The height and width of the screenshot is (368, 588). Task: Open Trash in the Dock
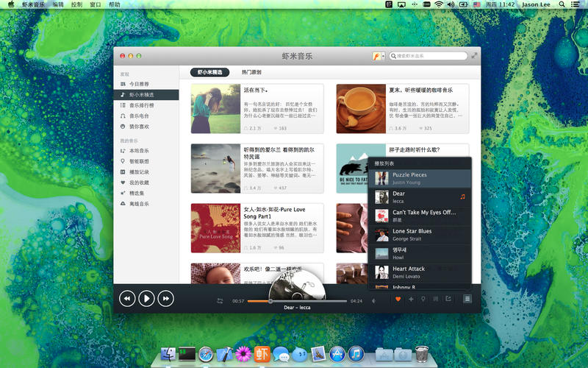422,354
